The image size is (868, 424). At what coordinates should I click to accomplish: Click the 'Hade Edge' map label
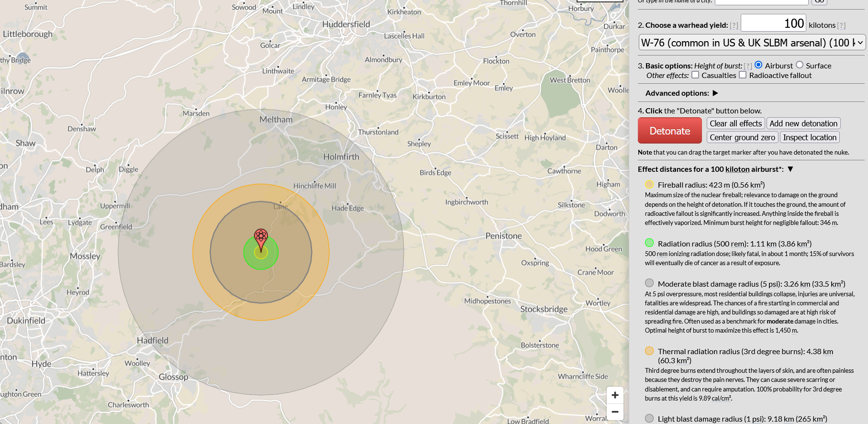coord(347,208)
